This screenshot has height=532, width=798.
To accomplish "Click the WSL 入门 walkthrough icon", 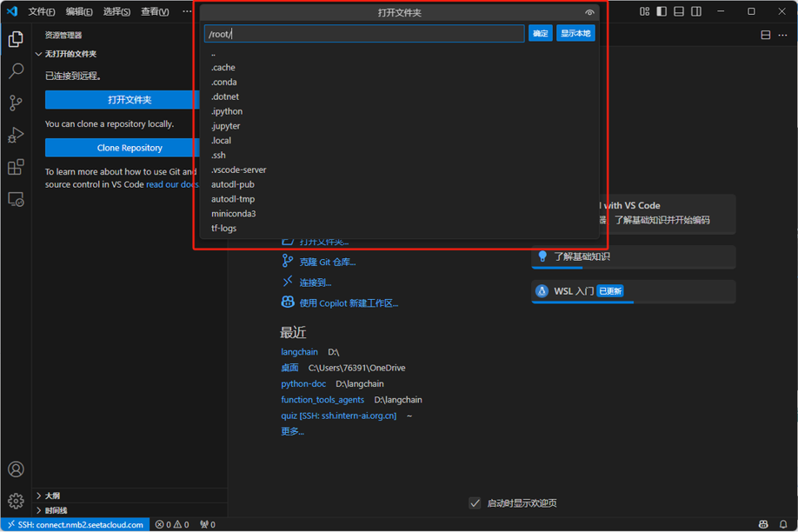I will coord(542,290).
